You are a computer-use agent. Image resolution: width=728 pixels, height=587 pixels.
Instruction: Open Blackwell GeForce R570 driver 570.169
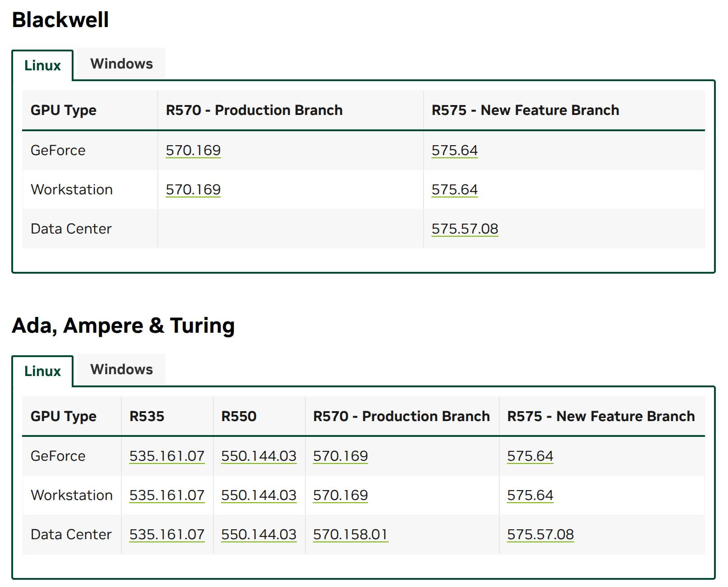[193, 151]
